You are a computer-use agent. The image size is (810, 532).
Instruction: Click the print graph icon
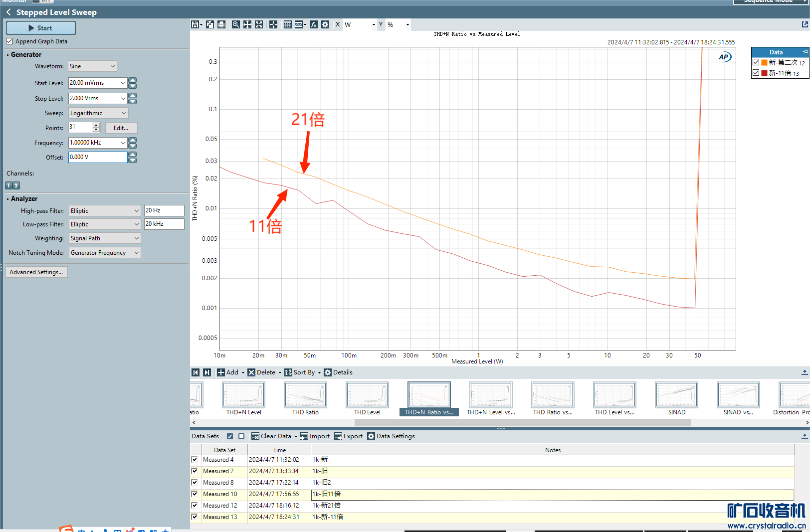point(221,24)
